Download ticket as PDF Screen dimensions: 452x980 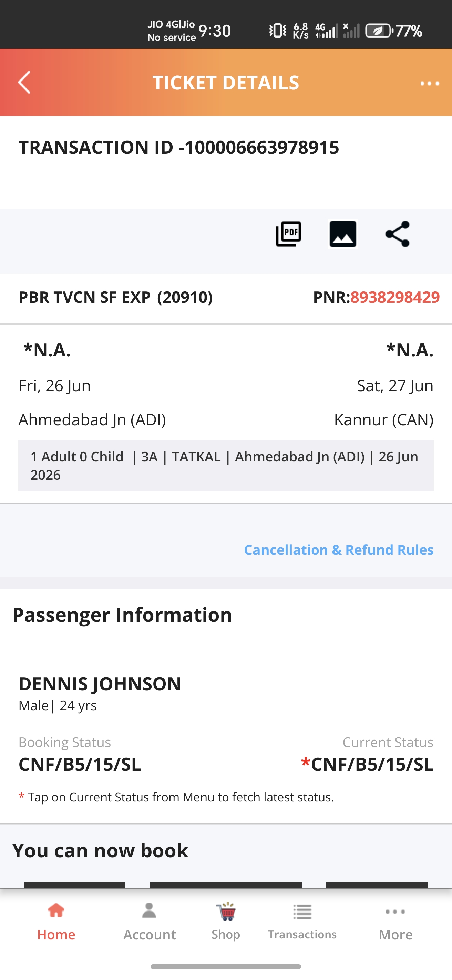coord(289,234)
